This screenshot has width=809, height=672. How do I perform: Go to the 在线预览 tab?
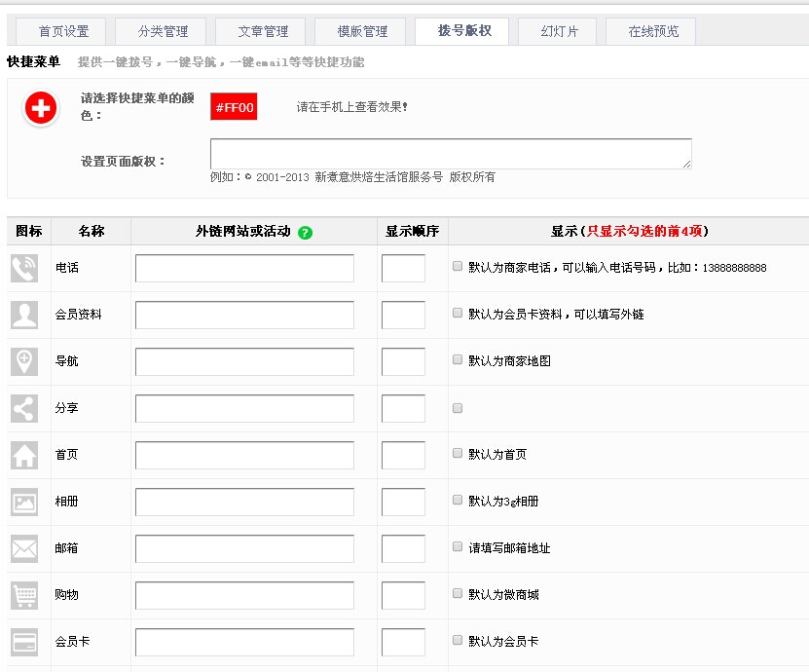coord(653,31)
